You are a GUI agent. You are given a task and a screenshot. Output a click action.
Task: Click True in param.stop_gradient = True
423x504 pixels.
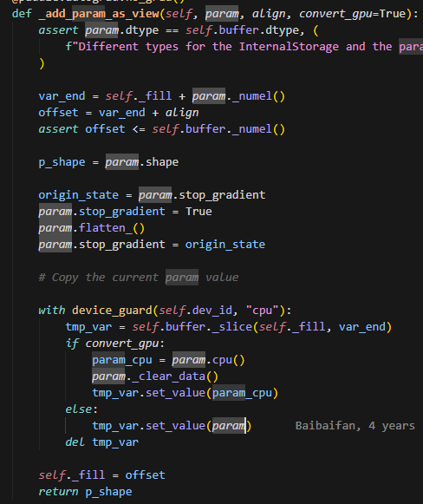(x=198, y=212)
